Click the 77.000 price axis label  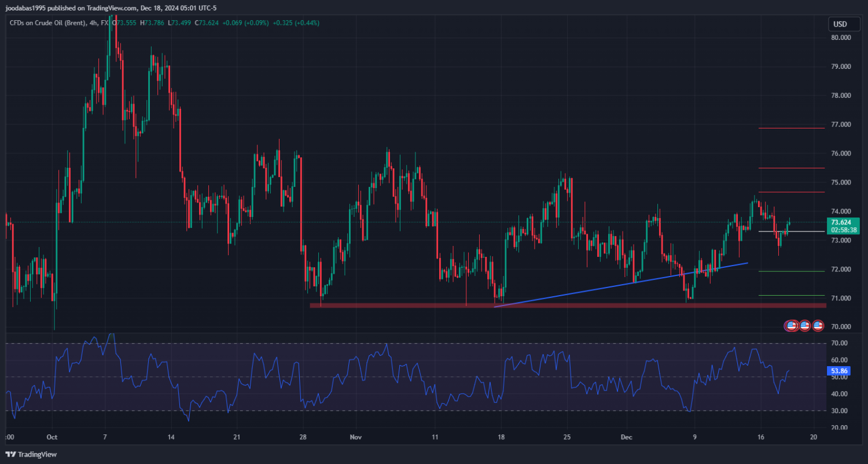pyautogui.click(x=841, y=124)
